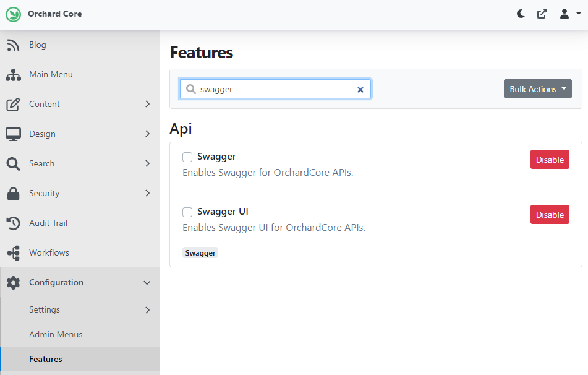Click 'Enables Swagger UI for OrchardCore APIs.' description
The height and width of the screenshot is (375, 588).
274,228
